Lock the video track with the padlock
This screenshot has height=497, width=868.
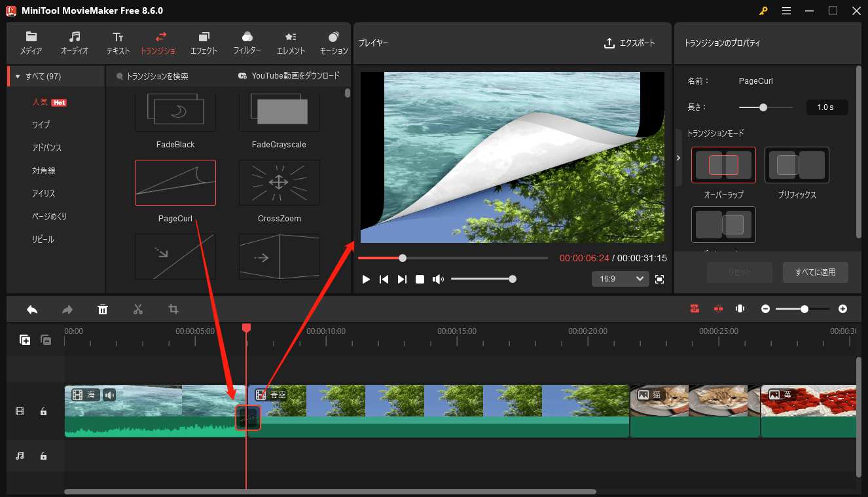(43, 411)
